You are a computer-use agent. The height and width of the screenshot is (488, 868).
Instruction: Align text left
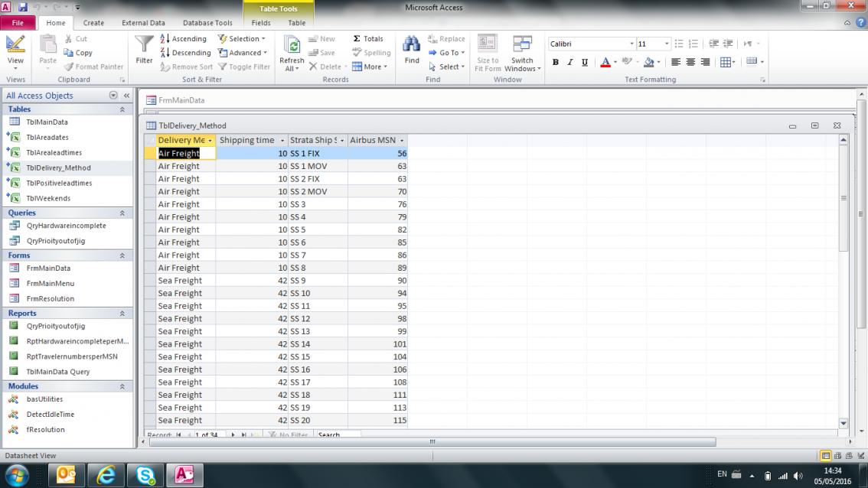pos(675,62)
